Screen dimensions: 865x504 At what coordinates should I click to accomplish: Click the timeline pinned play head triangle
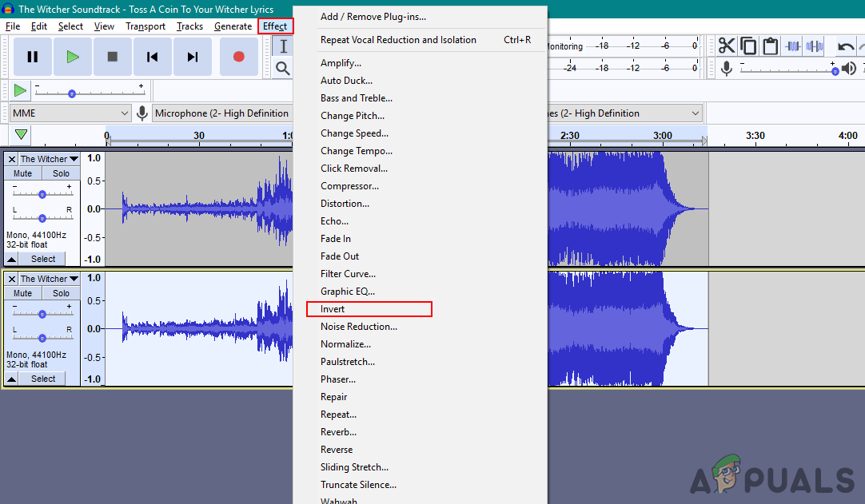pos(21,134)
